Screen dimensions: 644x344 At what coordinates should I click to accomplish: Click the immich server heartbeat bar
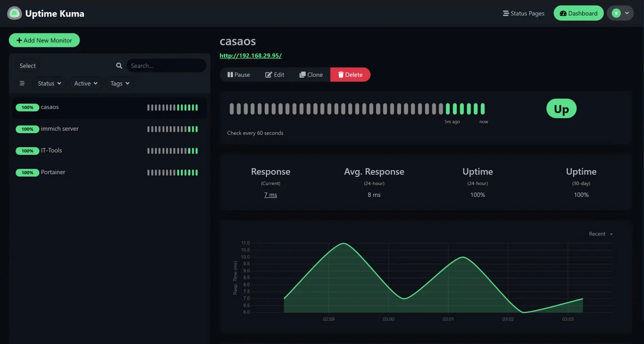pyautogui.click(x=172, y=129)
